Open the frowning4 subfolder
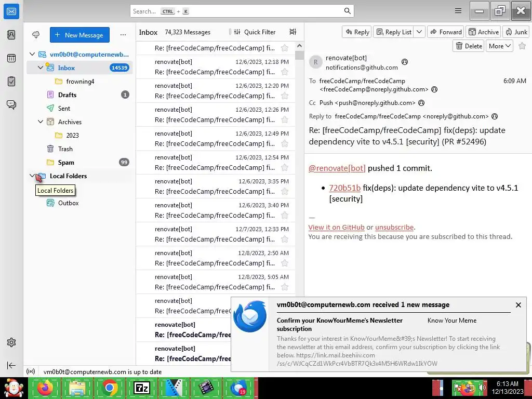Viewport: 532px width, 399px height. [79, 81]
